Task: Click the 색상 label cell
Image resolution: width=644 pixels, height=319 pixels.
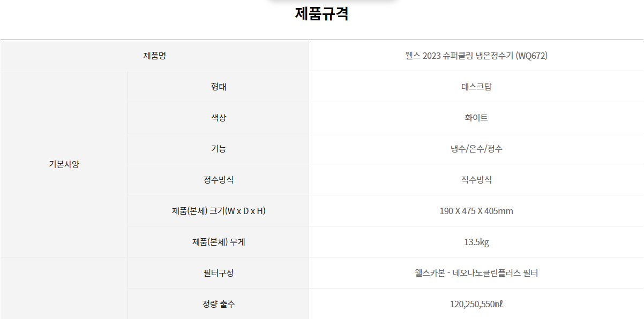Action: [219, 118]
